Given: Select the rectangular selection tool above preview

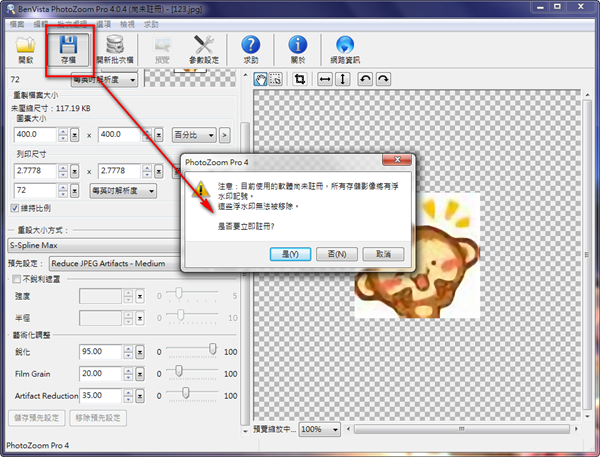Looking at the screenshot, I should [276, 79].
